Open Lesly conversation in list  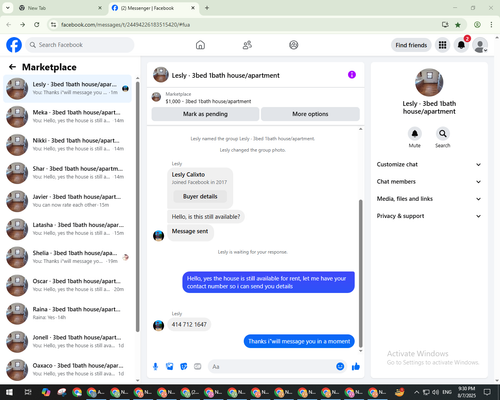pyautogui.click(x=67, y=89)
